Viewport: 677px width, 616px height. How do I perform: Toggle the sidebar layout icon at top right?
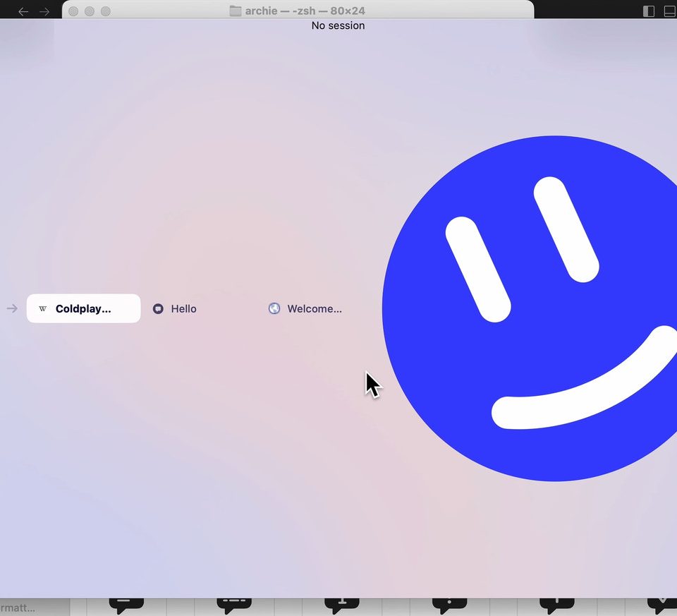point(649,11)
